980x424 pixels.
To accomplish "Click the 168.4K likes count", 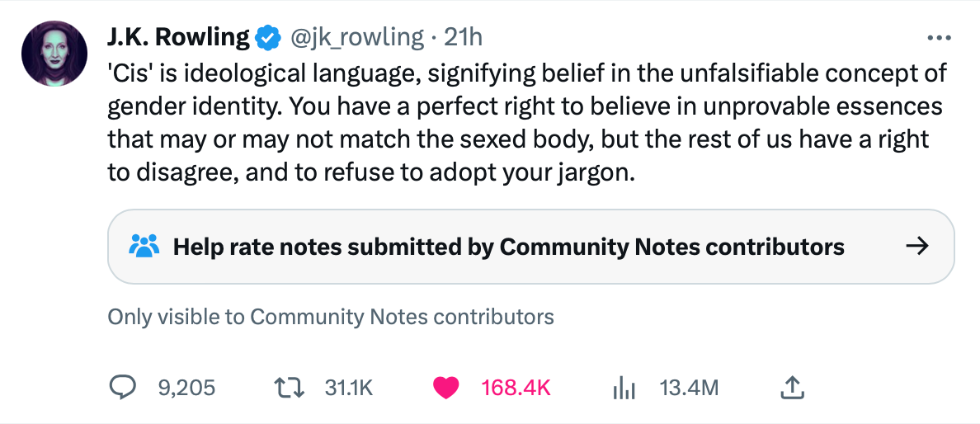I will 516,389.
